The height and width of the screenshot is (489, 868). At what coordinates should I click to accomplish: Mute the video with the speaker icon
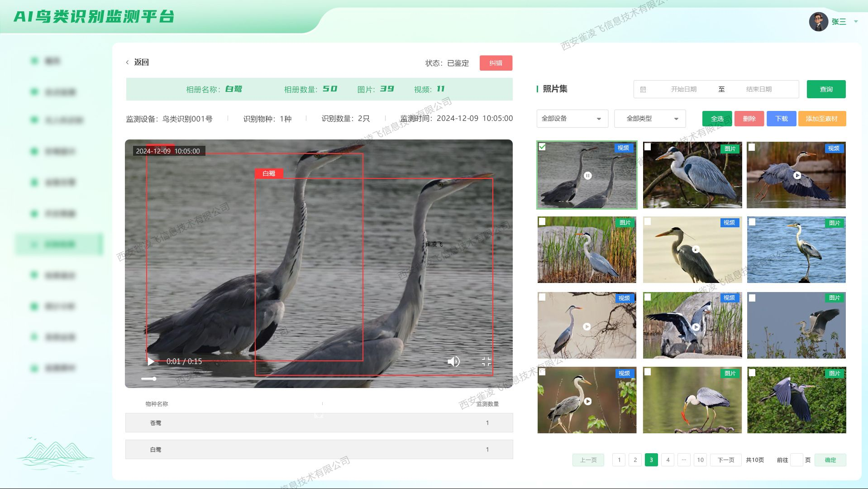pyautogui.click(x=453, y=361)
